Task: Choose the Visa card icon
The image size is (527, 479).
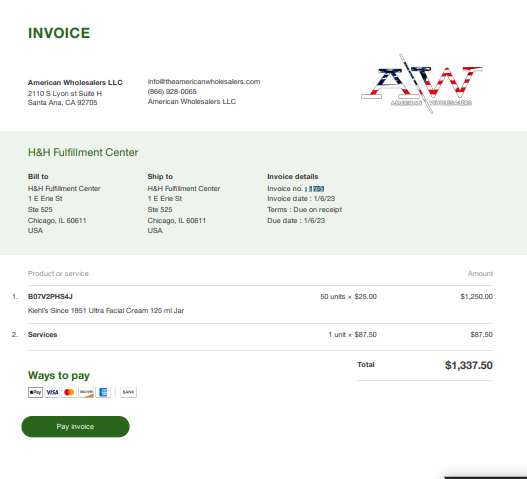Action: (x=52, y=392)
